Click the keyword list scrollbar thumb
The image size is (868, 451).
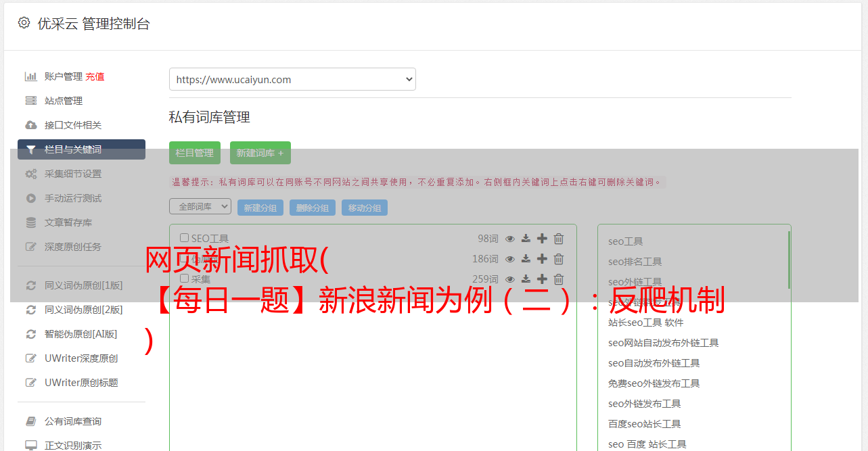pos(789,260)
